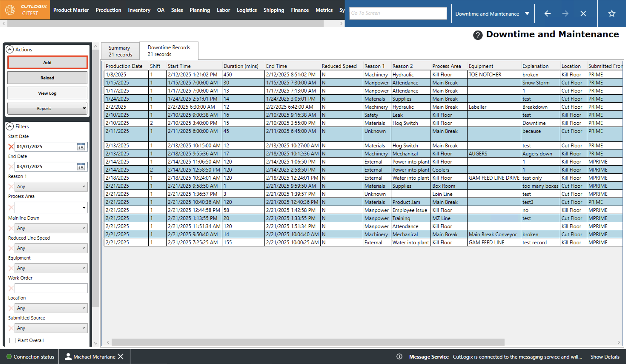Log out Michael McFarlane with the X
626x364 pixels.
[x=121, y=357]
